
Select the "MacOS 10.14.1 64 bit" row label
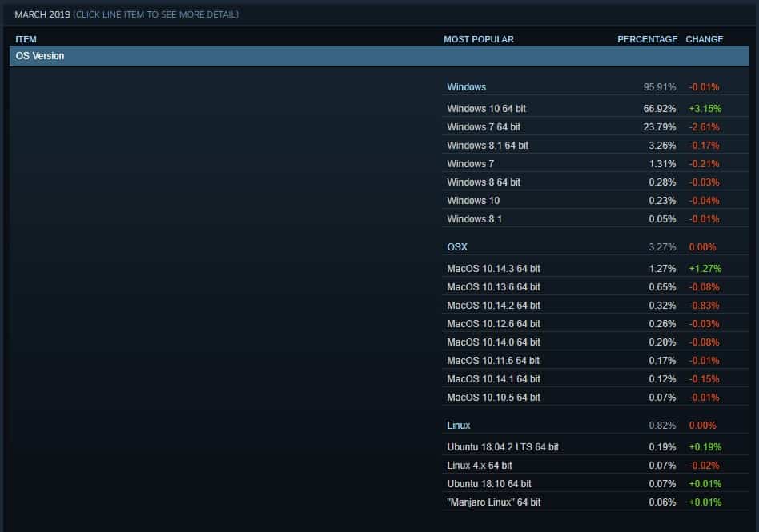493,379
